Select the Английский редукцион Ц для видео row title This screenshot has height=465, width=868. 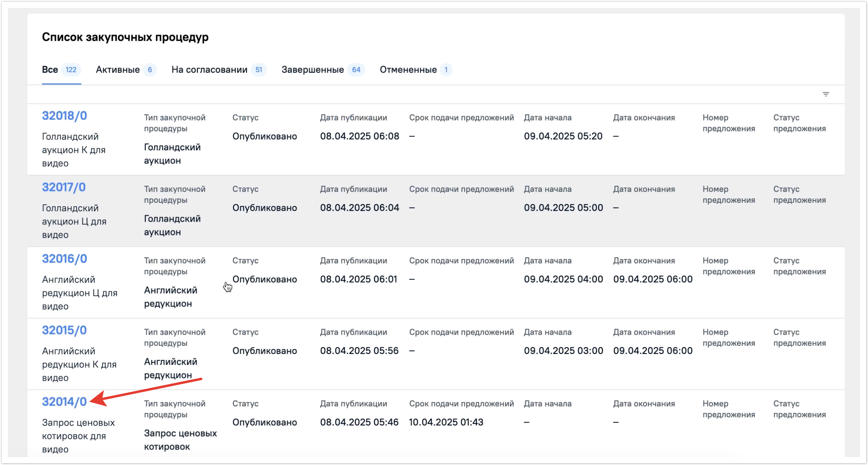pyautogui.click(x=79, y=293)
